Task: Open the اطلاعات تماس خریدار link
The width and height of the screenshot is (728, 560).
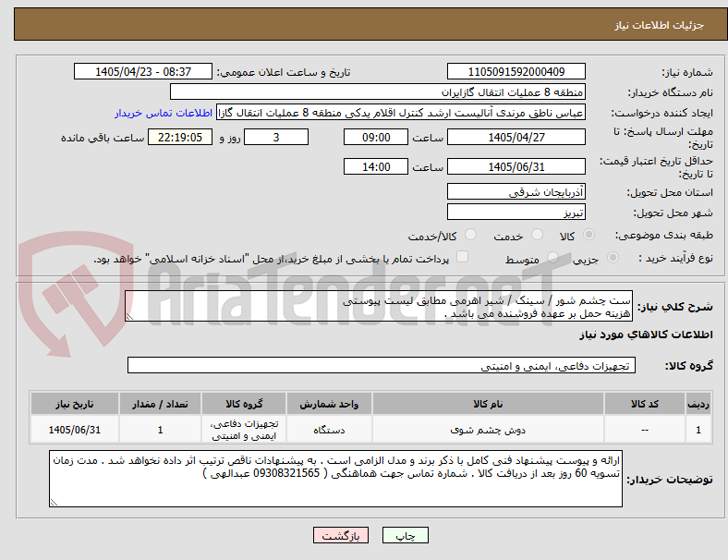Action: point(164,113)
